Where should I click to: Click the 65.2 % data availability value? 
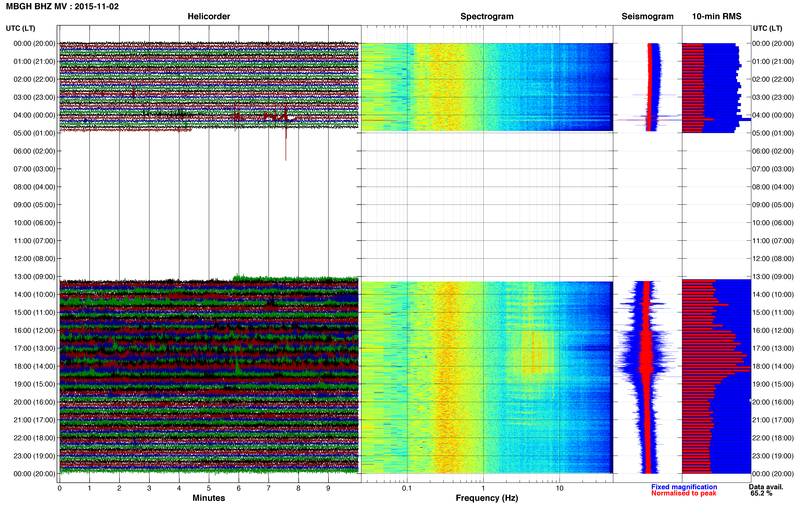(x=761, y=493)
